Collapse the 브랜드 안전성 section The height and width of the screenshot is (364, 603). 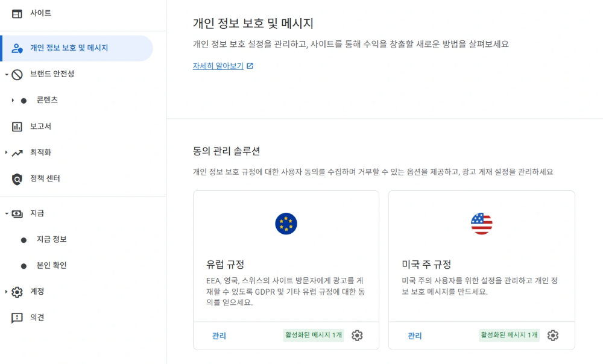(x=6, y=75)
